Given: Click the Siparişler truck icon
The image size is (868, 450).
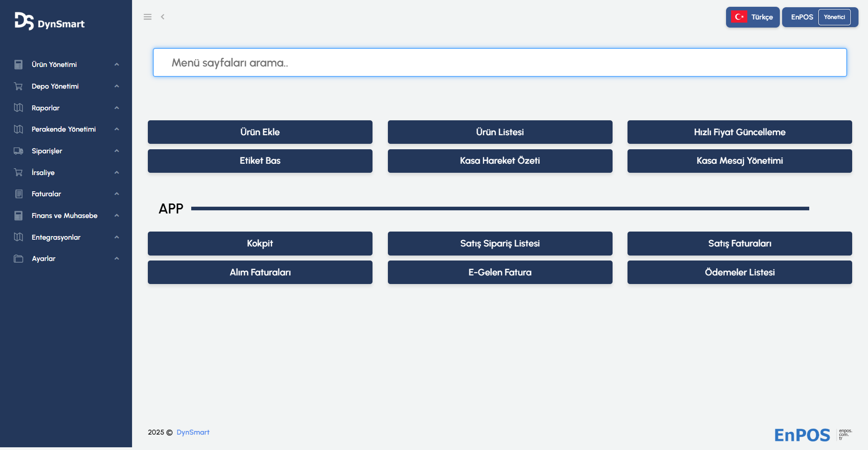Looking at the screenshot, I should (19, 151).
